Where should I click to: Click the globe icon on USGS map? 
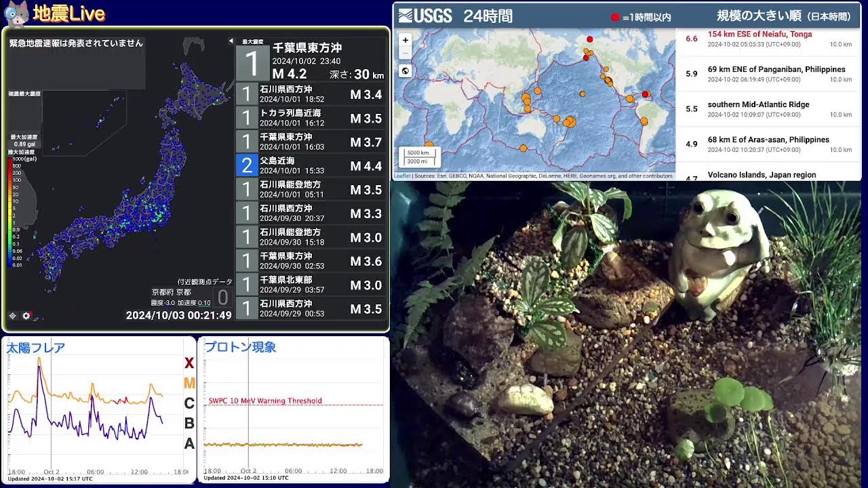pyautogui.click(x=405, y=70)
